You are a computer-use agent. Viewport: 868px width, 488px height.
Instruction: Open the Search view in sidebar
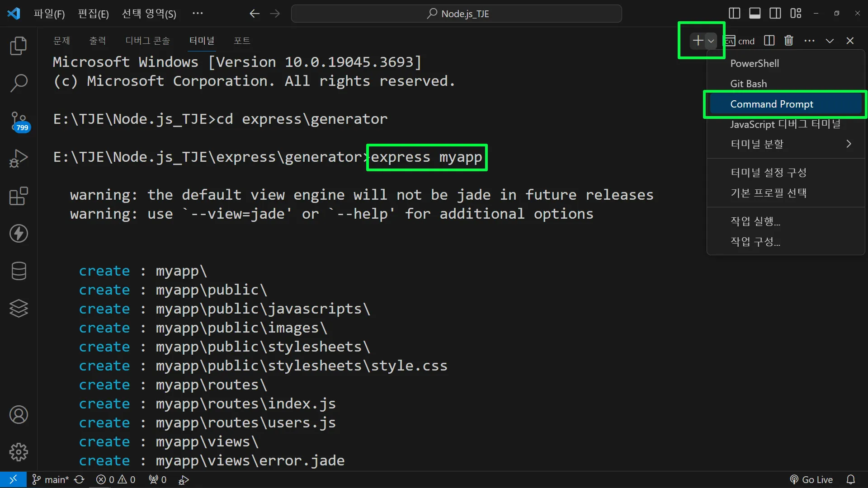point(19,83)
